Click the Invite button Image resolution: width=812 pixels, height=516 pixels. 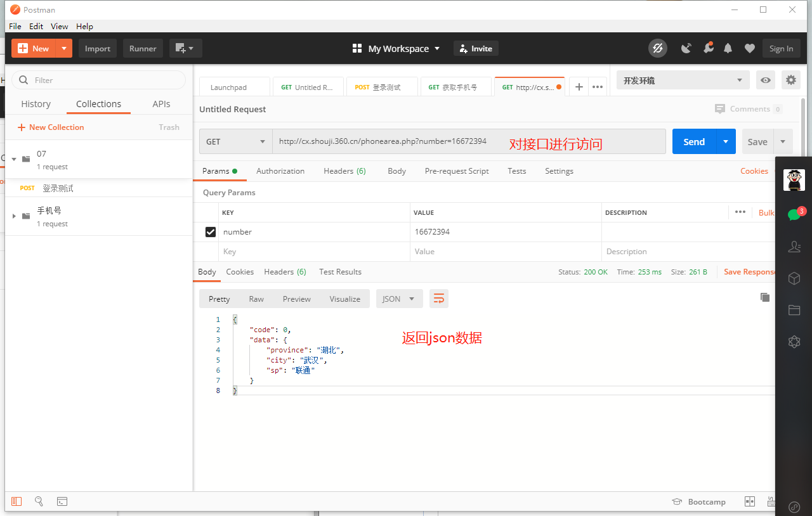(x=476, y=48)
